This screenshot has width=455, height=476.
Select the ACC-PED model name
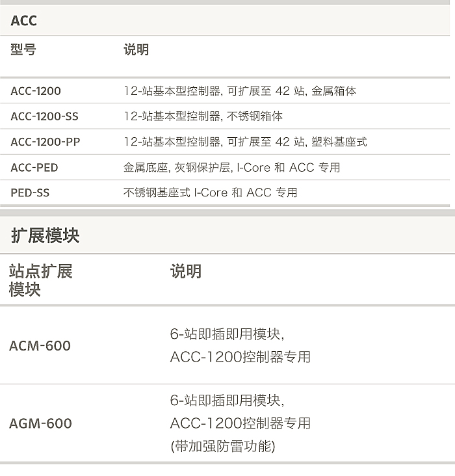(34, 167)
